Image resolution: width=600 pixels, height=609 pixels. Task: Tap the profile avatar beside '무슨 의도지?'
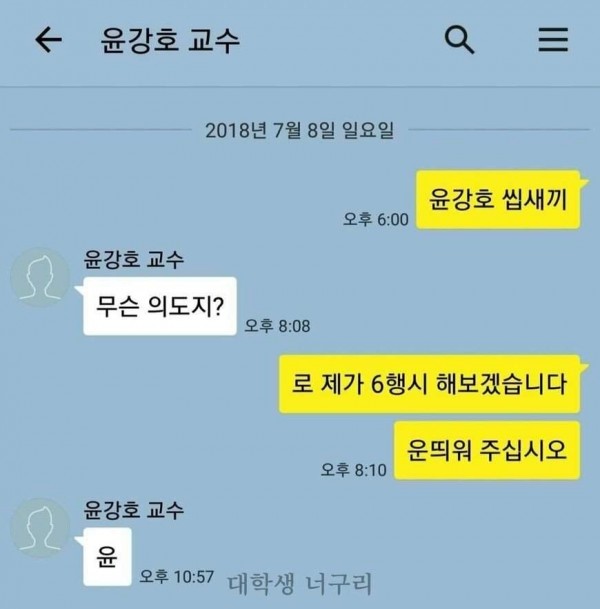click(x=40, y=277)
